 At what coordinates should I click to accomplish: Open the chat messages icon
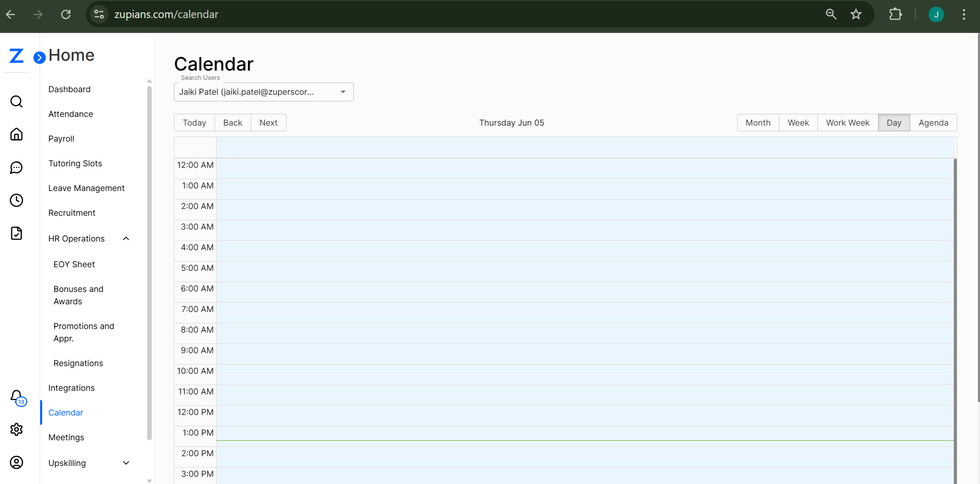coord(16,167)
